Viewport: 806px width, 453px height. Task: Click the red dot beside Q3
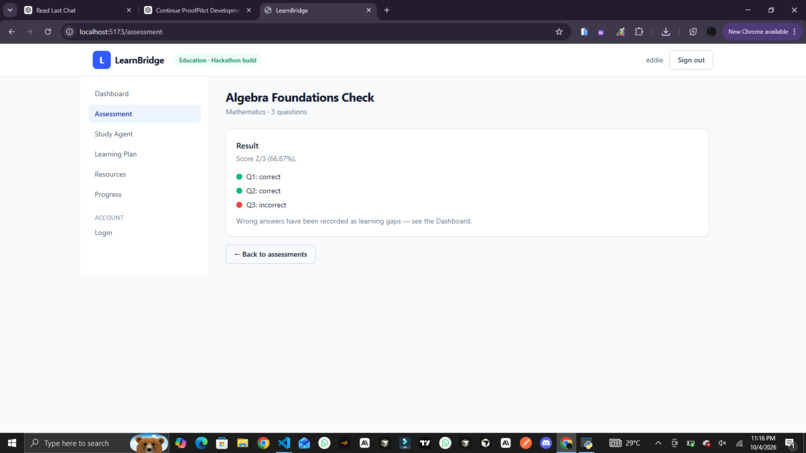(239, 205)
